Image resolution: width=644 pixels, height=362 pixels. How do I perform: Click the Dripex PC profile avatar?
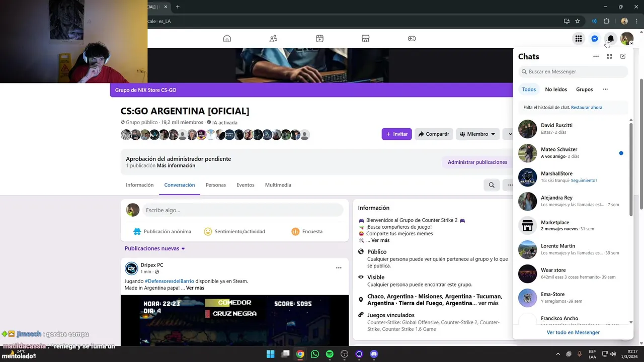point(131,268)
